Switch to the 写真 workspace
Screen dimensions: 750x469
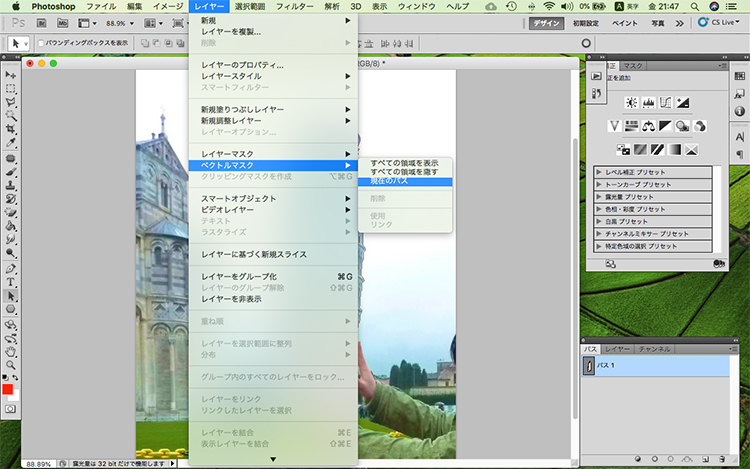point(658,23)
